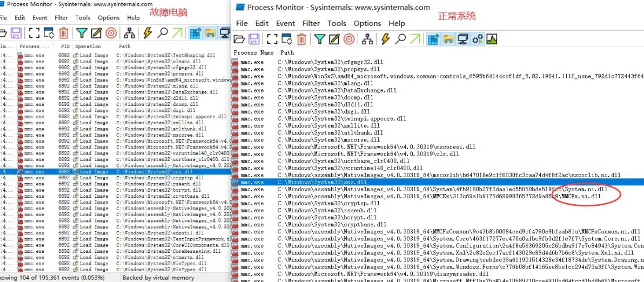Open Filter menu in right window
Image resolution: width=644 pixels, height=282 pixels.
pos(311,23)
